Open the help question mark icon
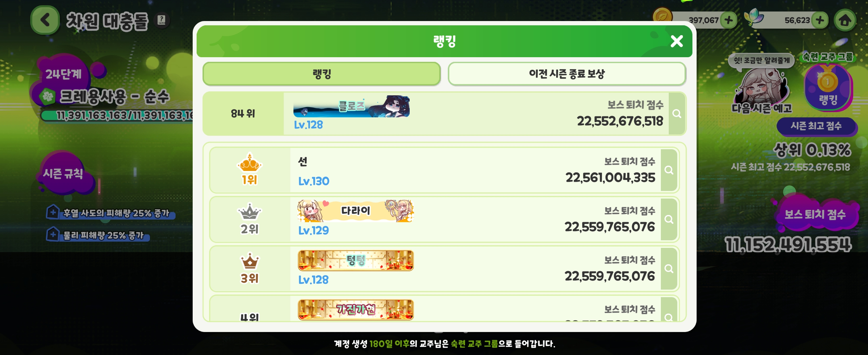 162,20
